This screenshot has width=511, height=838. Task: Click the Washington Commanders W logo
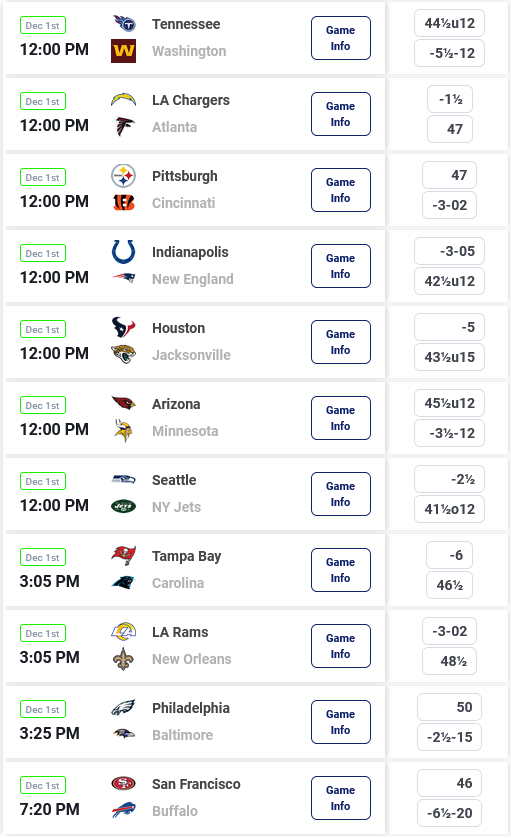tap(123, 51)
